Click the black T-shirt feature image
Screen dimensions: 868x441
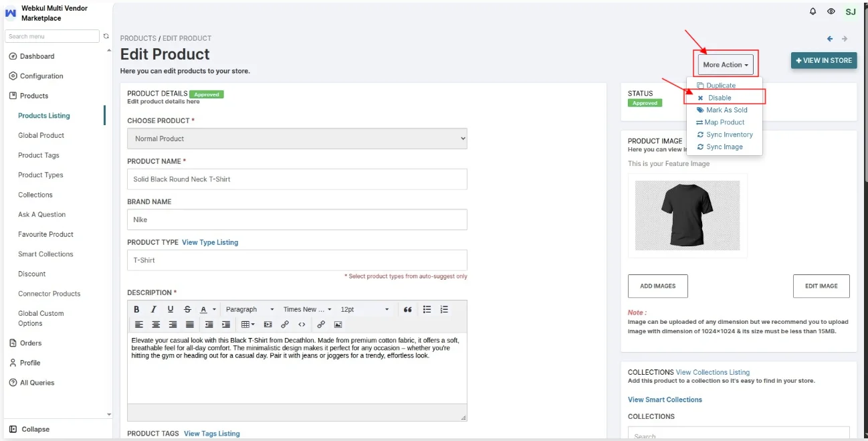(687, 215)
